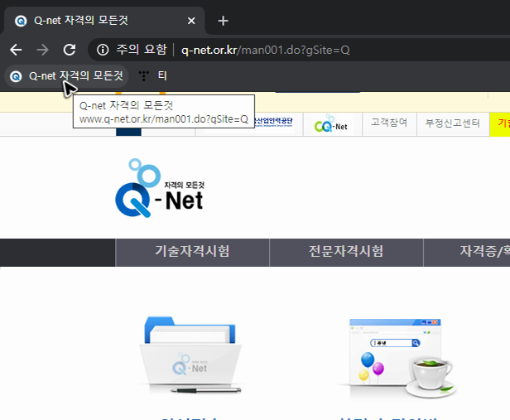Image resolution: width=510 pixels, height=420 pixels.
Task: Click the 한국산업인력공단 logo link
Action: (274, 122)
